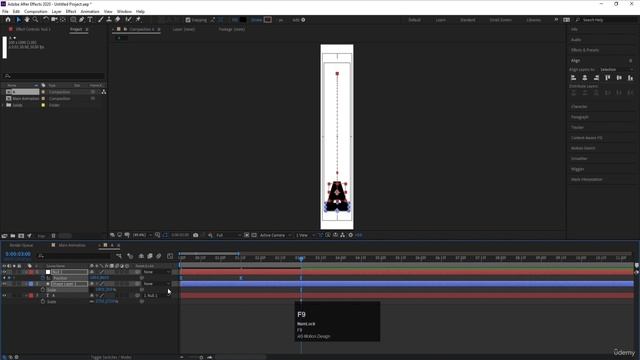This screenshot has width=640, height=360.
Task: Toggle visibility of Shape Layer 1
Action: click(x=4, y=284)
